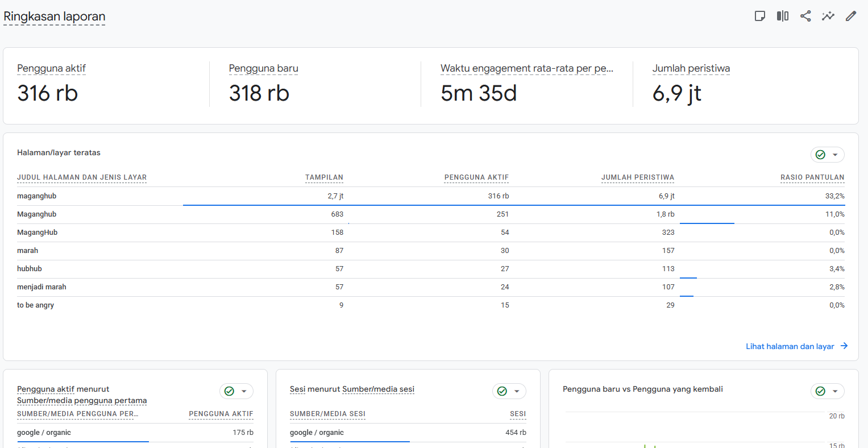This screenshot has height=448, width=868.
Task: Click Sumber/media pengguna pertama dimension link
Action: coord(82,401)
